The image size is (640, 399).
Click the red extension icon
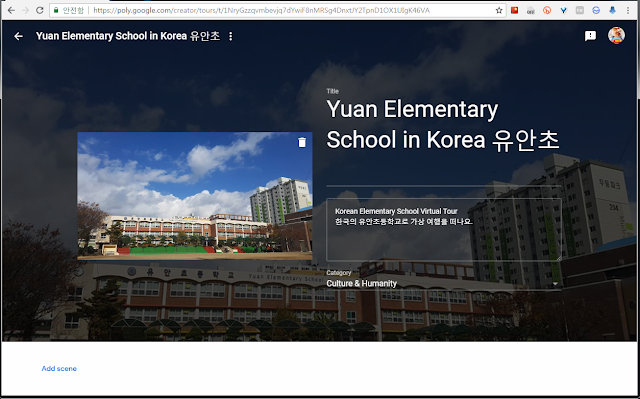tap(514, 10)
